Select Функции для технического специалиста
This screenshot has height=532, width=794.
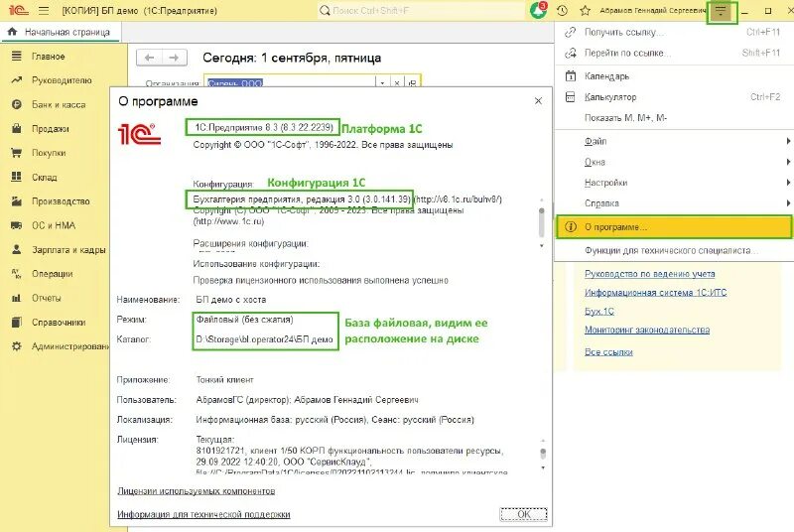[674, 250]
